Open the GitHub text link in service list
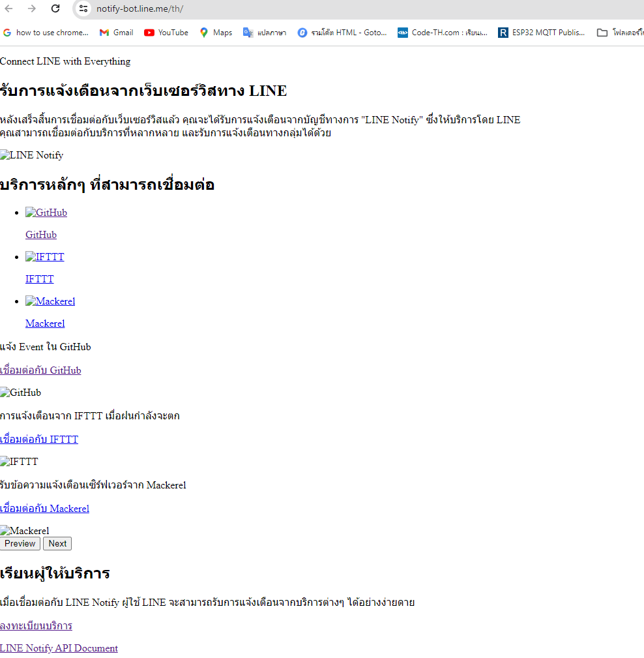 pos(41,235)
